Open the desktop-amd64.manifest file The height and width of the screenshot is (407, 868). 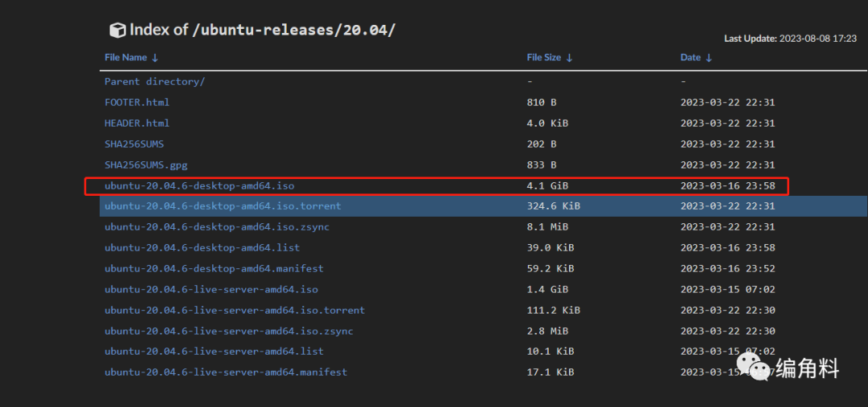point(214,268)
